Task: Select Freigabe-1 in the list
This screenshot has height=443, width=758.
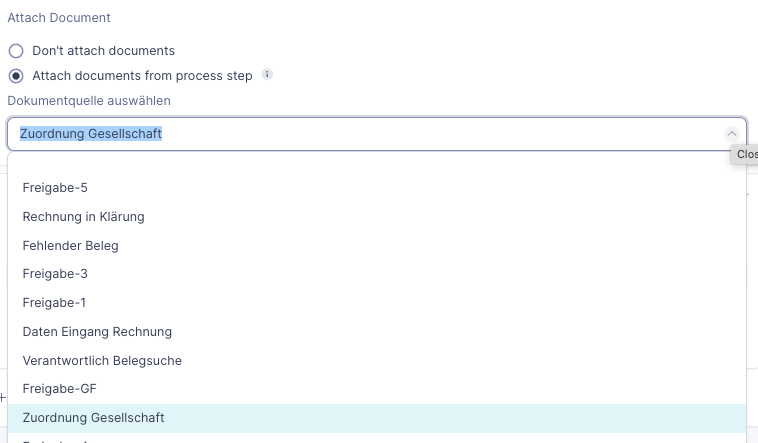Action: point(55,303)
